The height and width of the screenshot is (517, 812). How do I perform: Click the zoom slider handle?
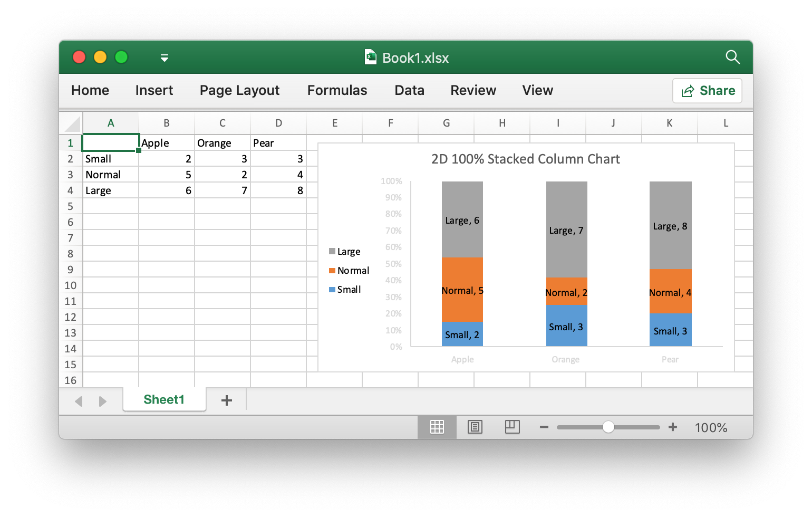(608, 426)
